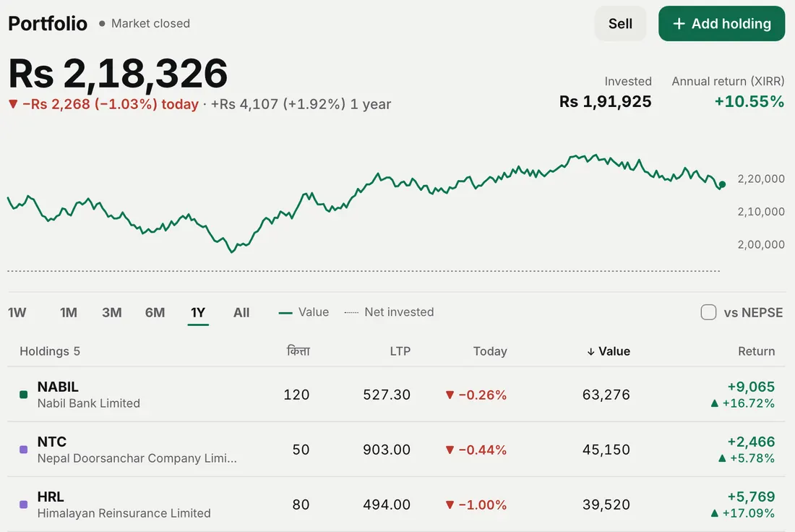Select the 1Y time range tab
The width and height of the screenshot is (795, 532).
(198, 312)
